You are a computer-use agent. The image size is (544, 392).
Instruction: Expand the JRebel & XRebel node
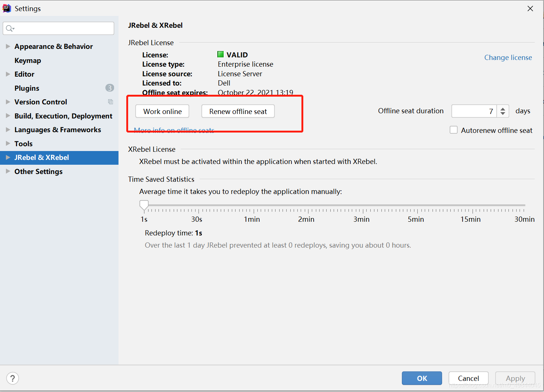click(x=8, y=157)
